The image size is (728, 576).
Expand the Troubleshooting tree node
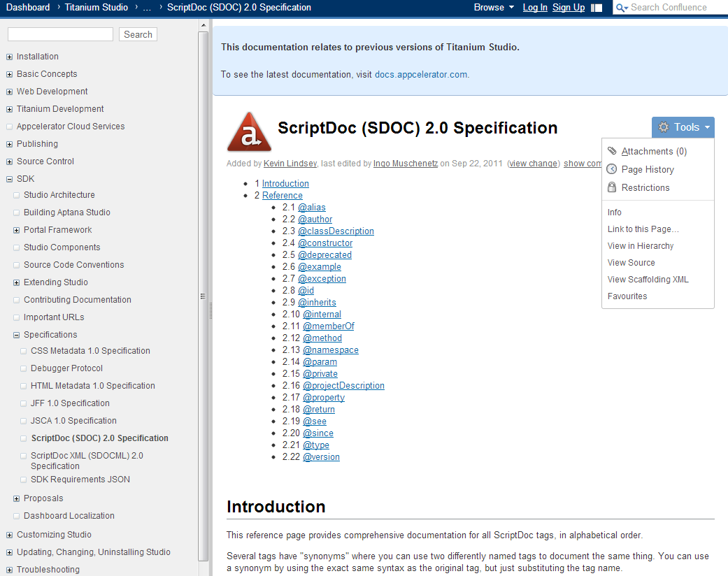9,570
